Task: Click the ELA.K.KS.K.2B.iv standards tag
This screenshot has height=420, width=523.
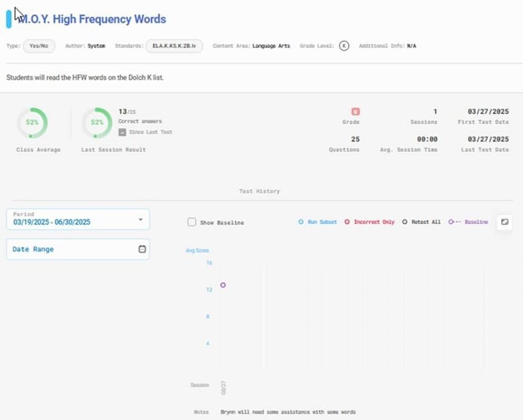Action: (x=174, y=46)
